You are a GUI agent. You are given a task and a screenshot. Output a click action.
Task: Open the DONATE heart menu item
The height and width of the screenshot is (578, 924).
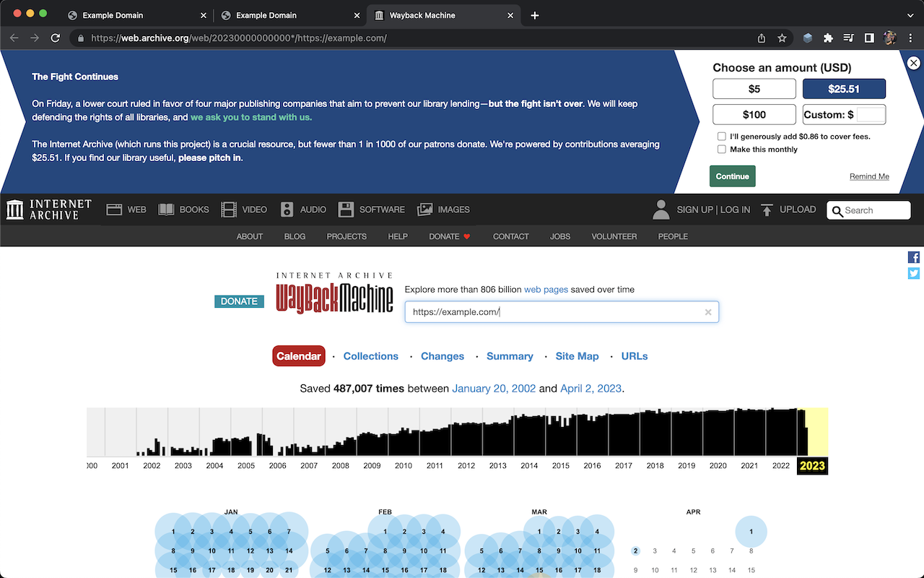450,236
